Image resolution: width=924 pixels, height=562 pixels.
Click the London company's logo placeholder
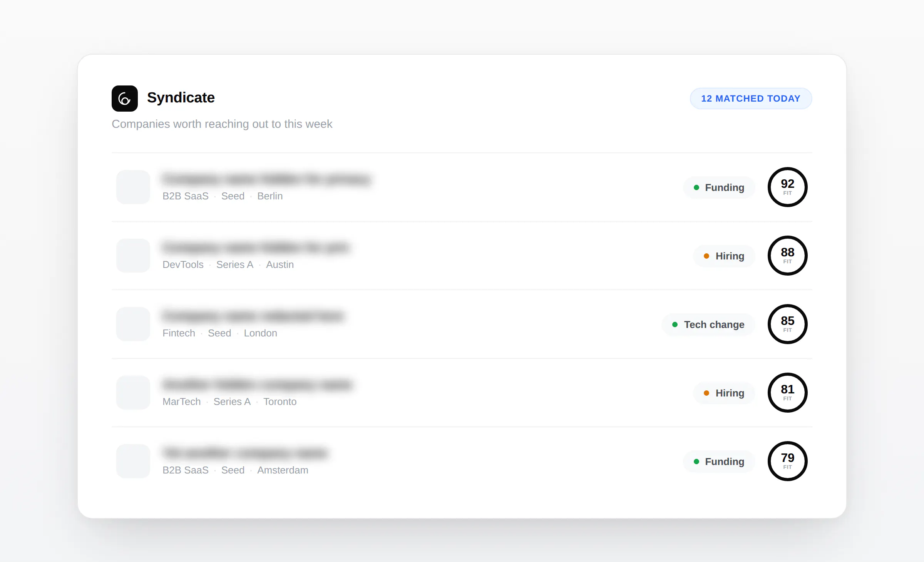coord(133,324)
